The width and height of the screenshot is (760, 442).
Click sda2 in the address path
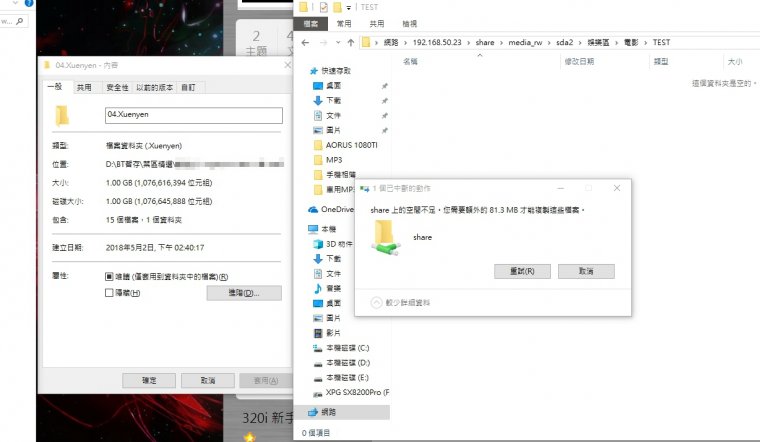(x=564, y=42)
